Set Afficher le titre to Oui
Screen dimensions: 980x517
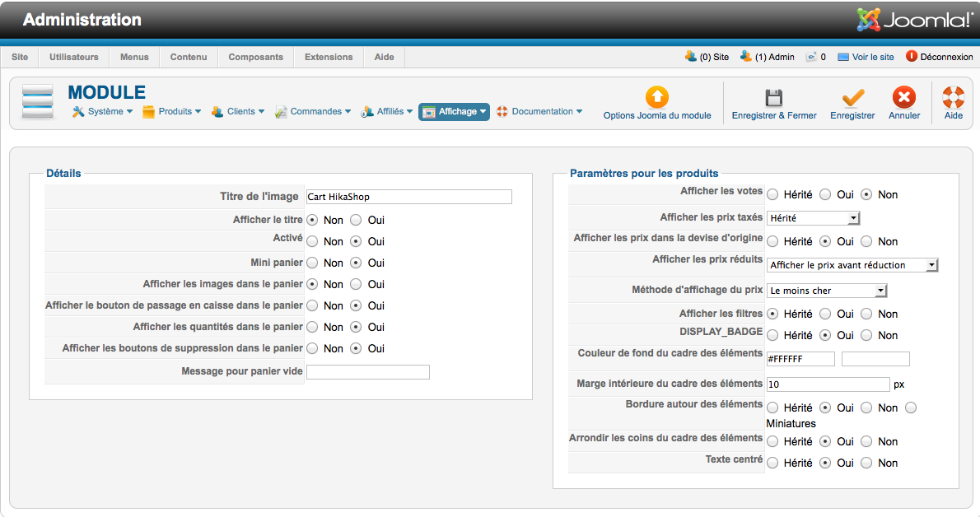coord(356,220)
